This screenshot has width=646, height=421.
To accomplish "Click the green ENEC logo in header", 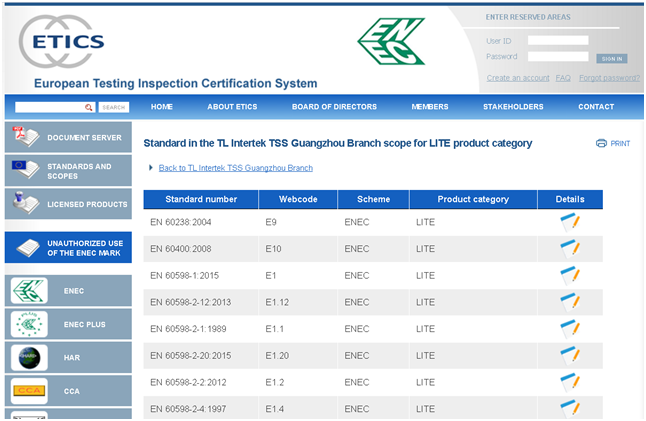I will point(391,41).
